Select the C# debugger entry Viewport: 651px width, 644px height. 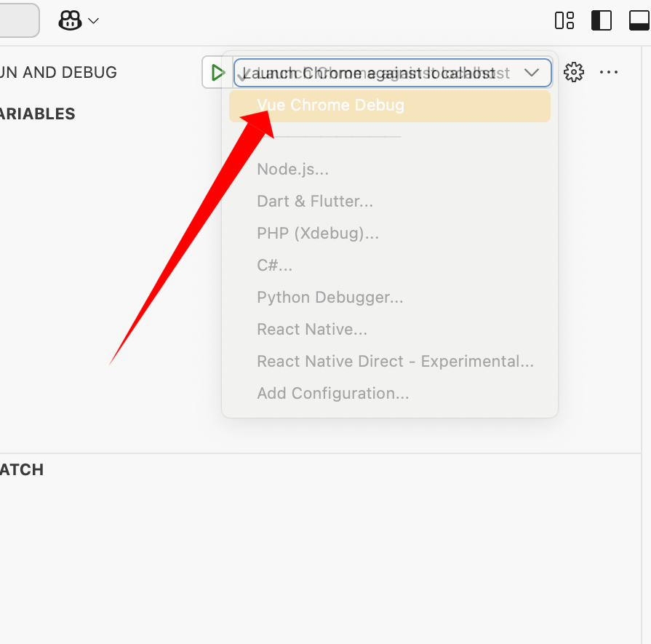pyautogui.click(x=276, y=265)
